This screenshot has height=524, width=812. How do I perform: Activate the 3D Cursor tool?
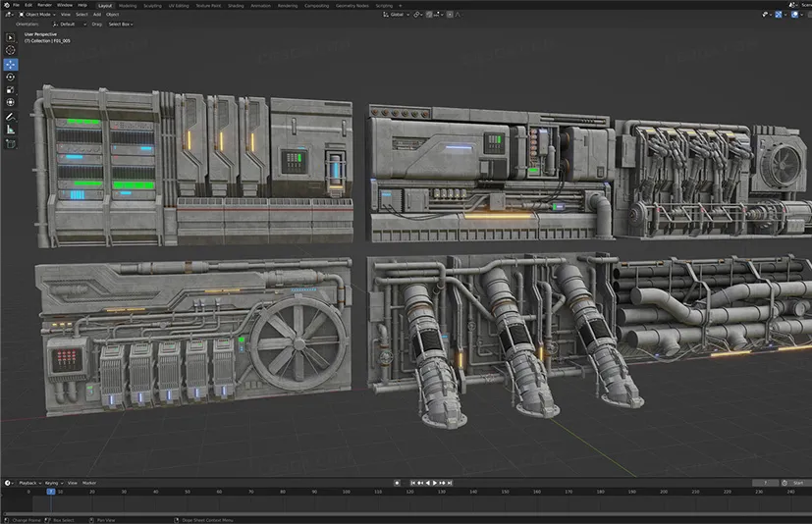click(11, 51)
